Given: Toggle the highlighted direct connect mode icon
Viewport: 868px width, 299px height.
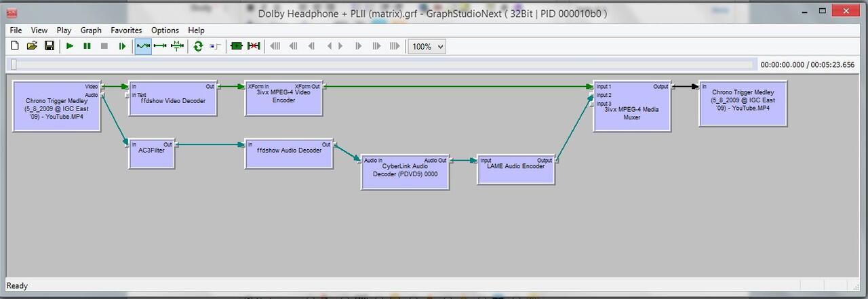Looking at the screenshot, I should 142,46.
